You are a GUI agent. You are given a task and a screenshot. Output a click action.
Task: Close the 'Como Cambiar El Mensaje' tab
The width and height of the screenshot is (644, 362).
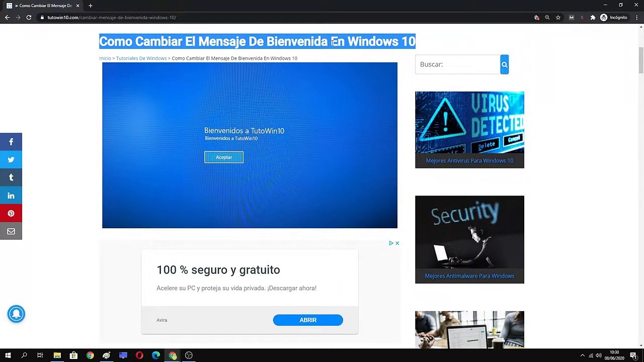coord(77,6)
